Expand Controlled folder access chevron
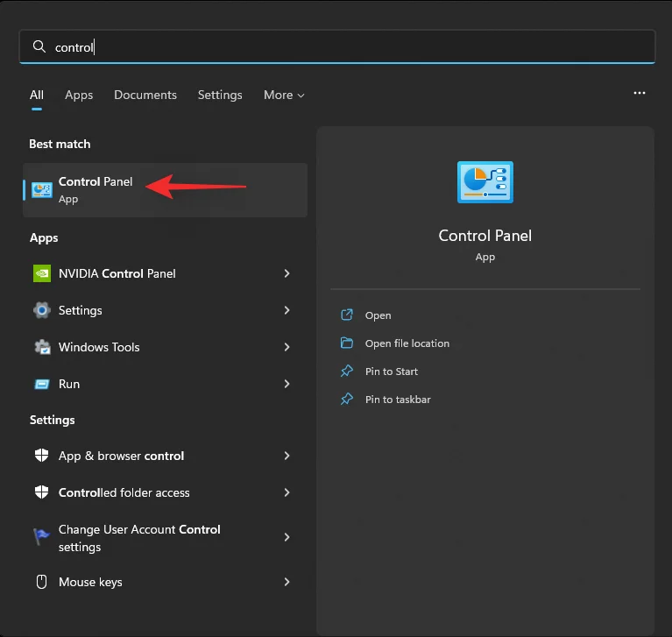Image resolution: width=672 pixels, height=637 pixels. tap(286, 492)
